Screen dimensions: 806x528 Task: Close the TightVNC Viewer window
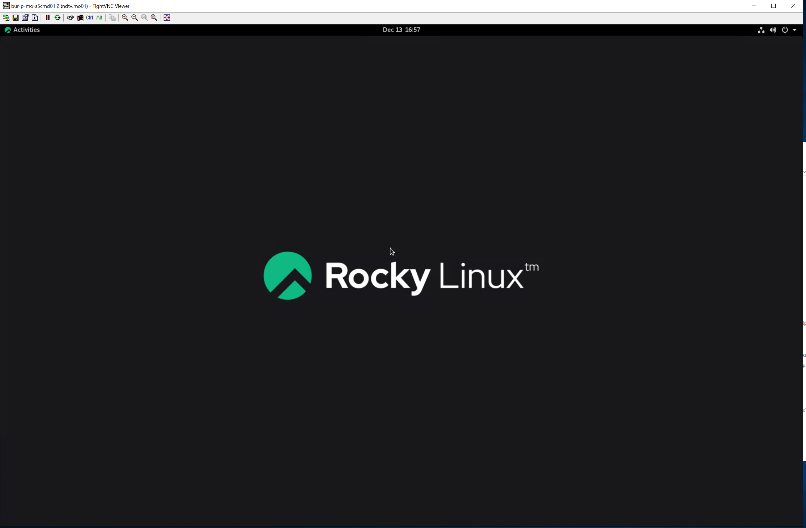point(793,6)
